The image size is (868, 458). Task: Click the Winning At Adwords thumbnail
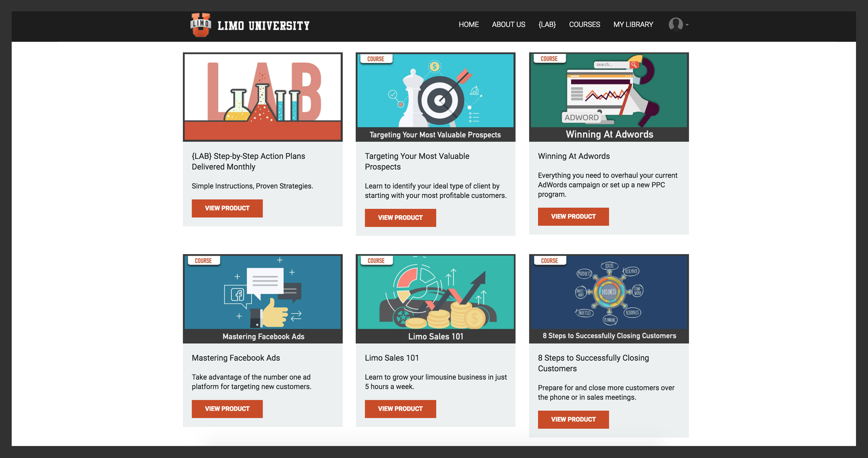608,97
